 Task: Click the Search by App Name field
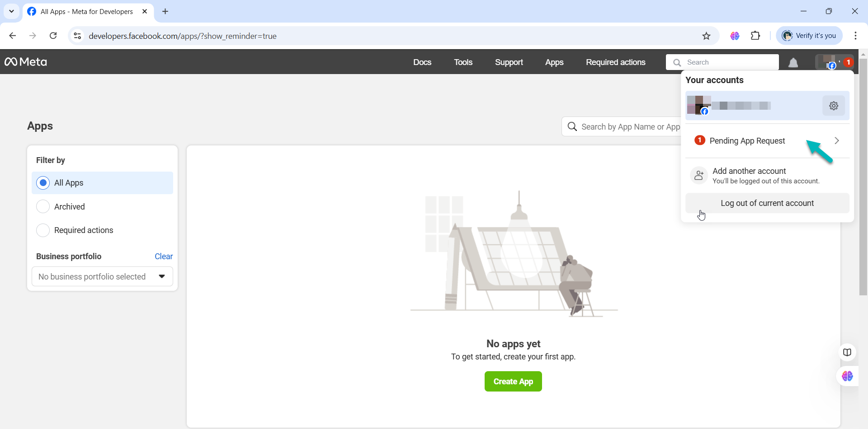coord(622,126)
